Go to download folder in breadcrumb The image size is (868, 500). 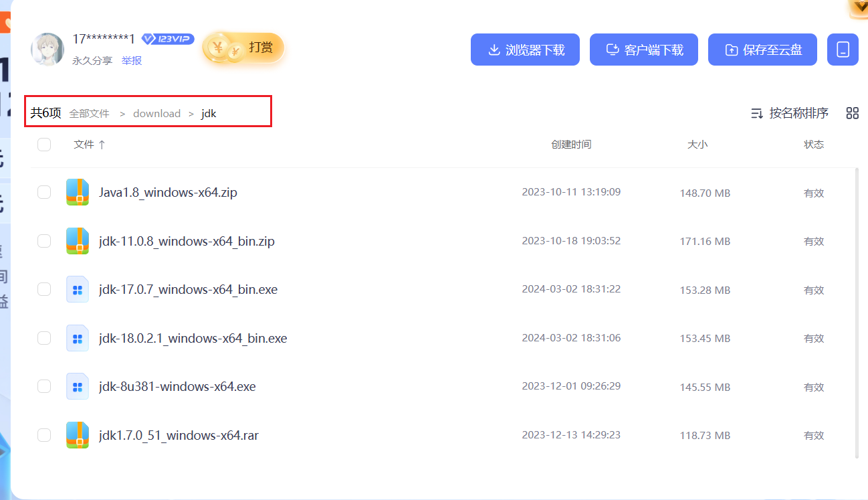click(156, 114)
